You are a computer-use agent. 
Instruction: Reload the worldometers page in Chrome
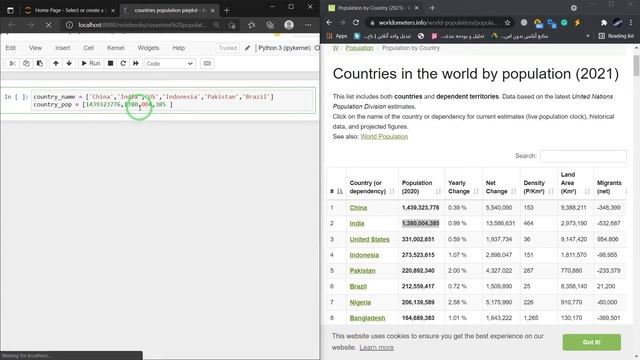pos(356,22)
